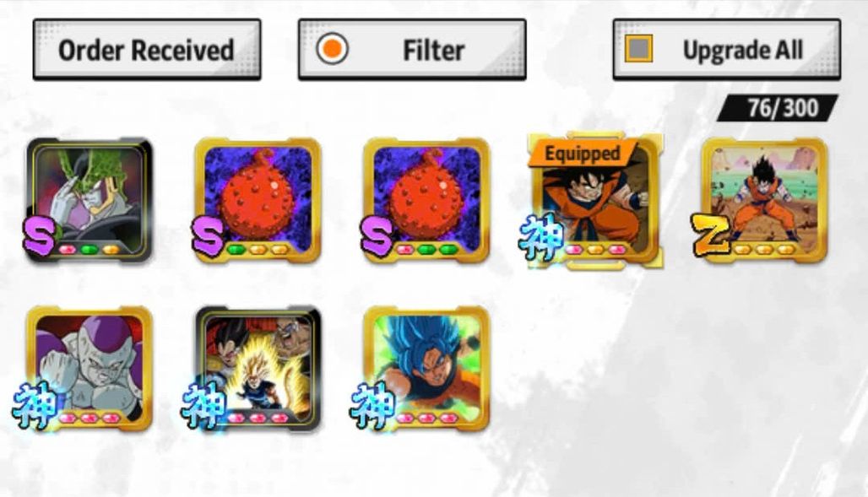Toggle the orange Filter radio indicator
Screen dimensions: 868x497
[332, 49]
